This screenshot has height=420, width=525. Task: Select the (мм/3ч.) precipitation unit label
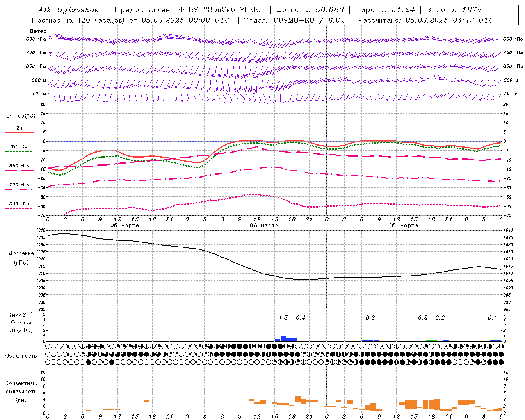(x=21, y=315)
